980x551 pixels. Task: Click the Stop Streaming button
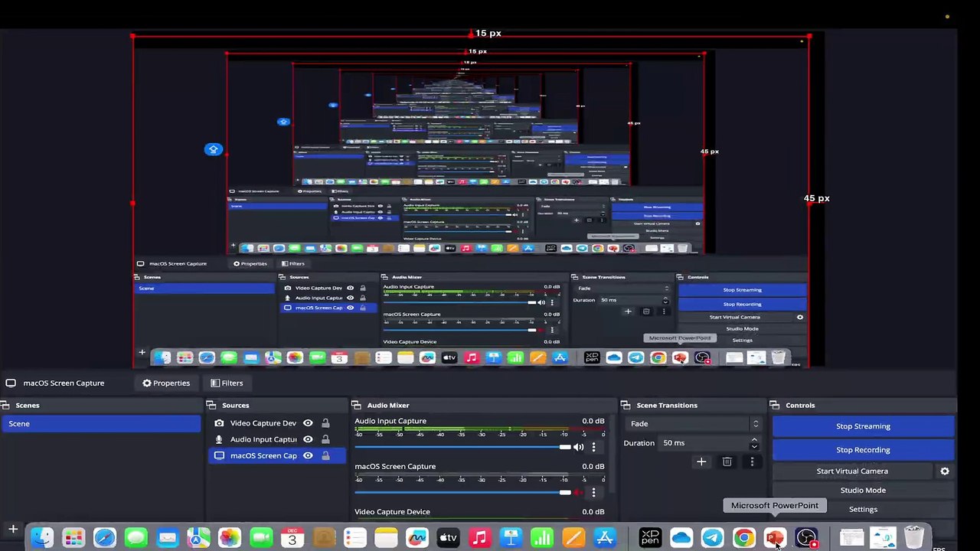click(863, 426)
